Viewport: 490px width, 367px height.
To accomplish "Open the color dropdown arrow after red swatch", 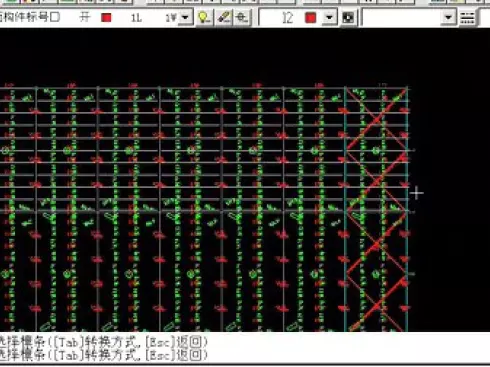I will click(329, 17).
